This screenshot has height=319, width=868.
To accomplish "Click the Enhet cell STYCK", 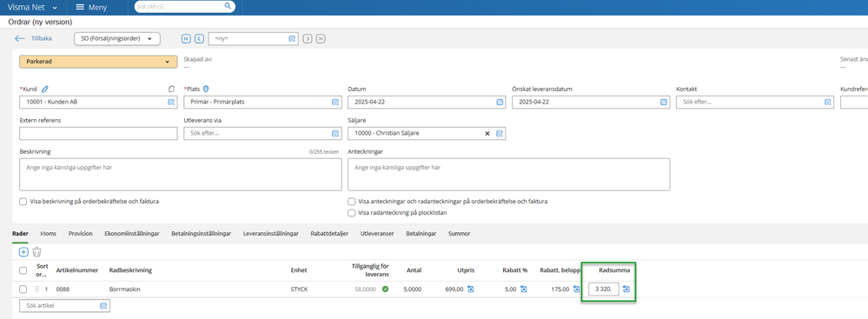I will [x=300, y=289].
